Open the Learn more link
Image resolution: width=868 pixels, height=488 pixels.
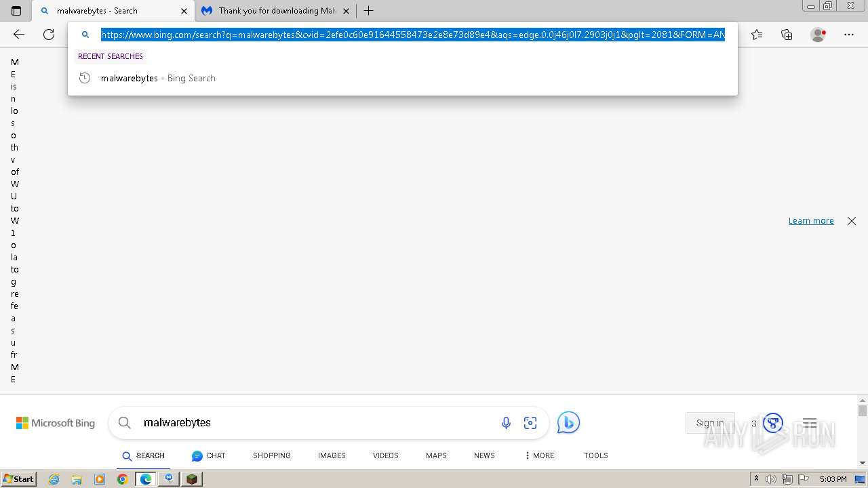coord(811,221)
